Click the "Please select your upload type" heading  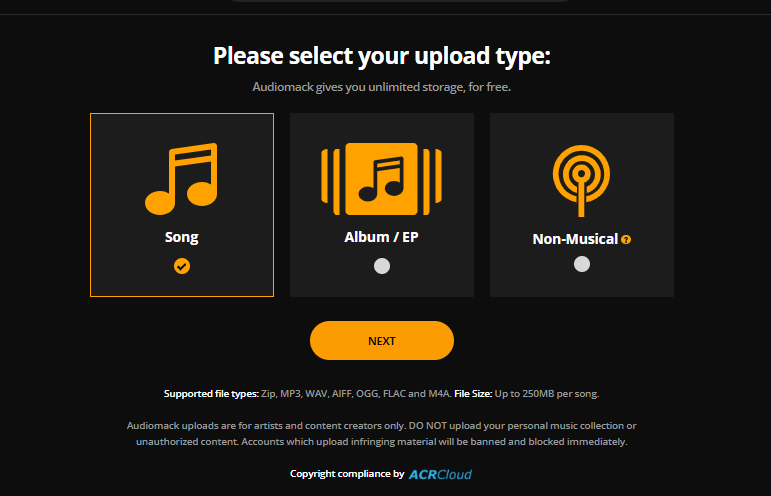pos(382,56)
